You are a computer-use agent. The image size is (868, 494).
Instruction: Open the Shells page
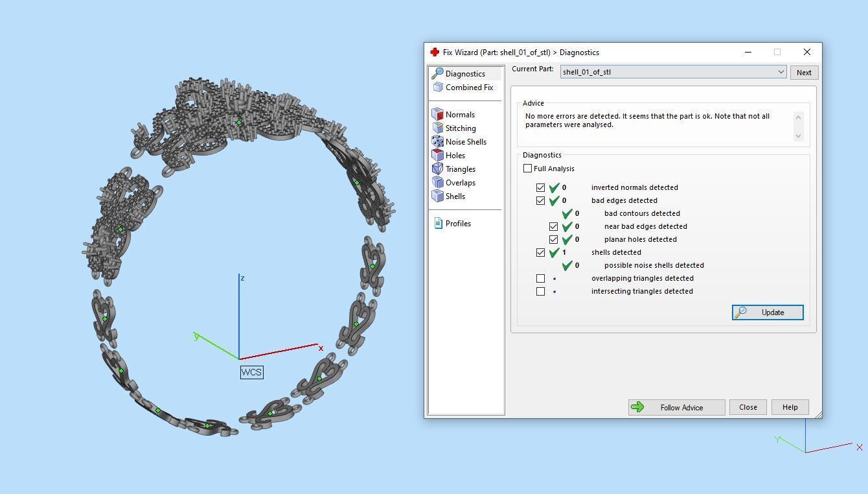455,196
